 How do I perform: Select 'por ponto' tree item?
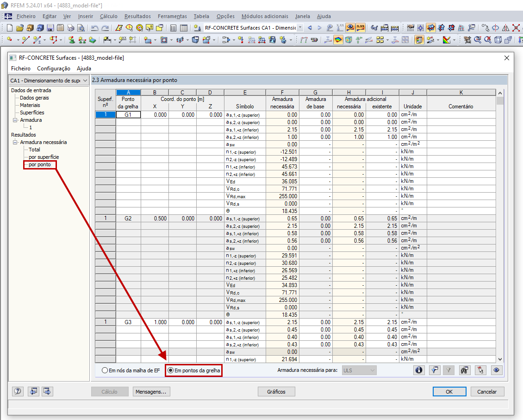point(40,164)
